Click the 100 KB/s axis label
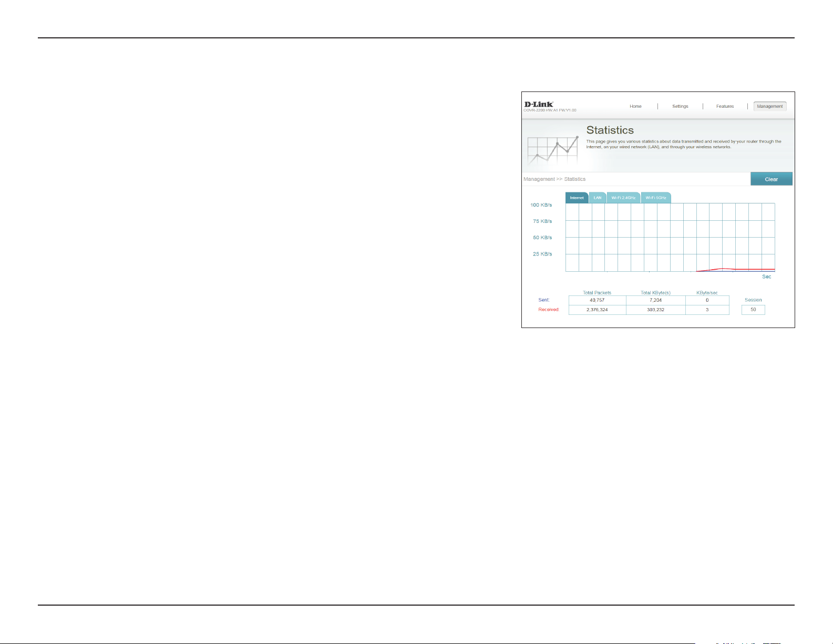The image size is (833, 644). point(541,205)
